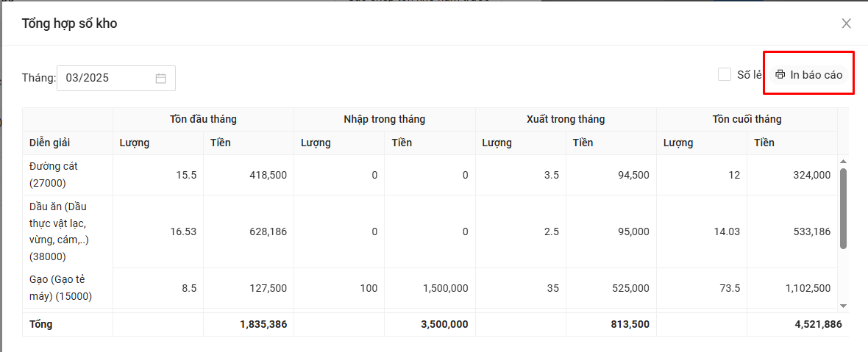
Task: Click the table scrollbar down arrow
Action: coord(843,305)
